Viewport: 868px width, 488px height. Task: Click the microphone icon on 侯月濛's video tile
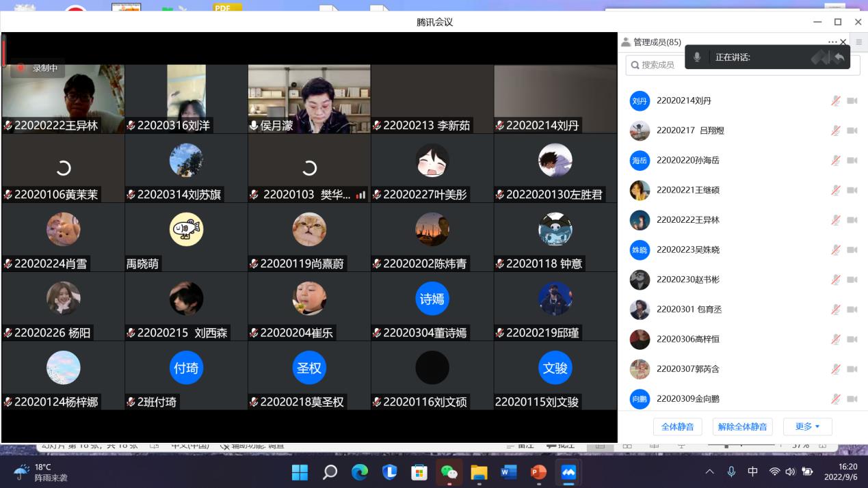(254, 126)
